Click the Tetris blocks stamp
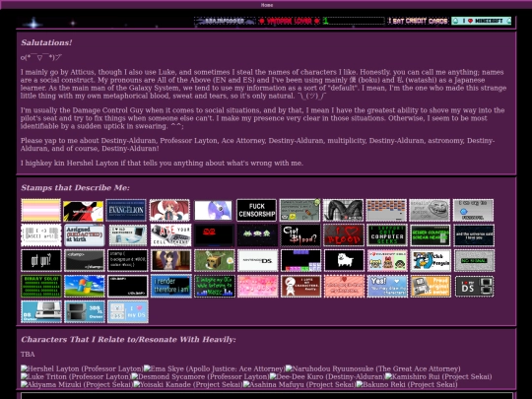 [300, 260]
